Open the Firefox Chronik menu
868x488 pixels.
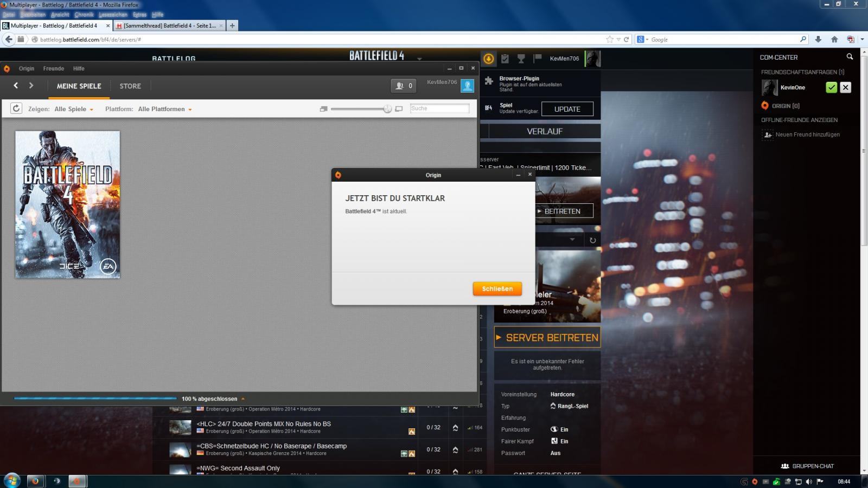[84, 15]
